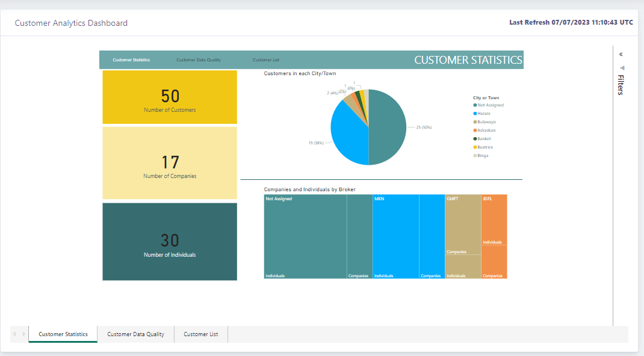Open the Filters panel label
Screen dimensions: 644x356
click(x=621, y=85)
